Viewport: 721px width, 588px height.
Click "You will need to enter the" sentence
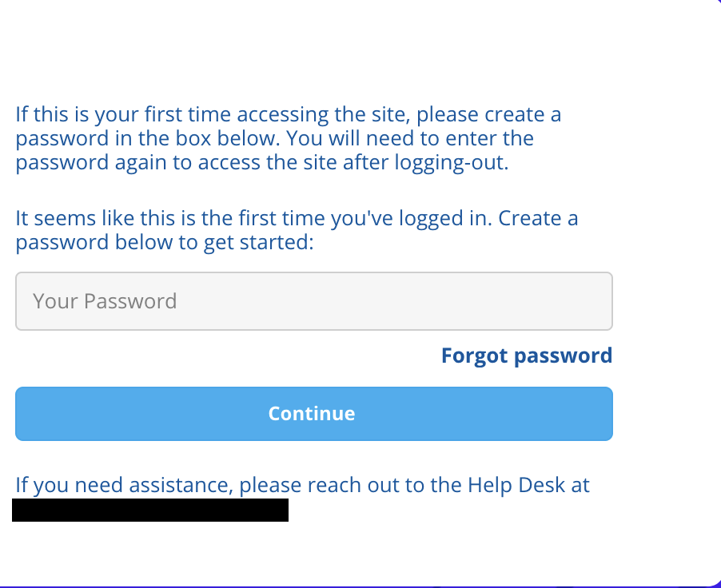(x=409, y=138)
